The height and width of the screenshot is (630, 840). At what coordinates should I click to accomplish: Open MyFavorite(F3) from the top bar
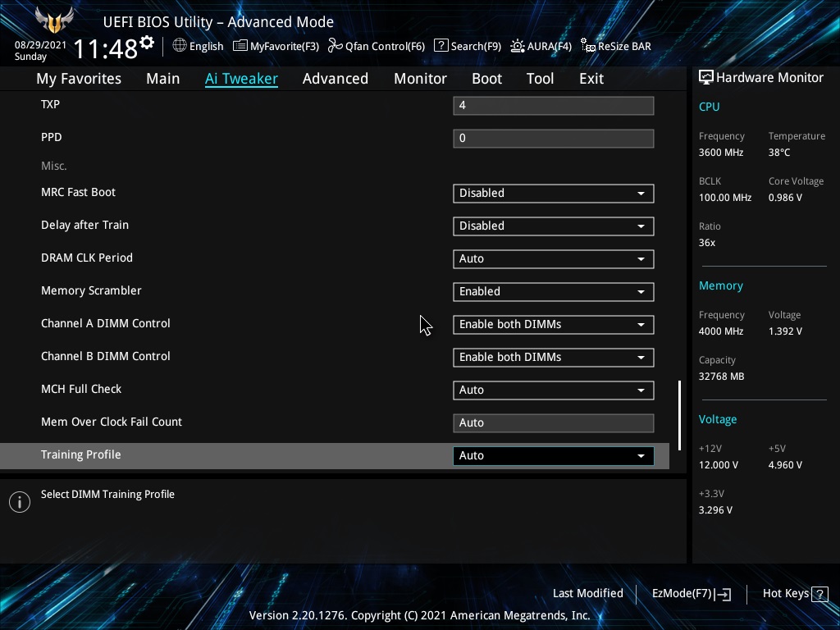[x=276, y=46]
